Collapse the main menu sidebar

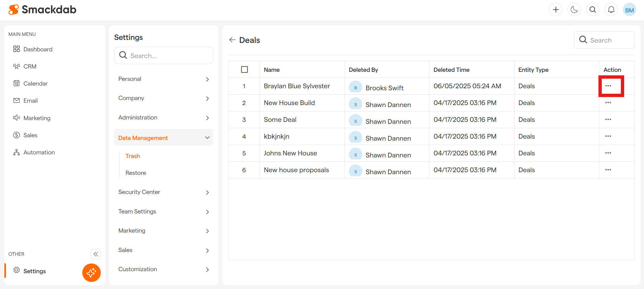pyautogui.click(x=96, y=254)
